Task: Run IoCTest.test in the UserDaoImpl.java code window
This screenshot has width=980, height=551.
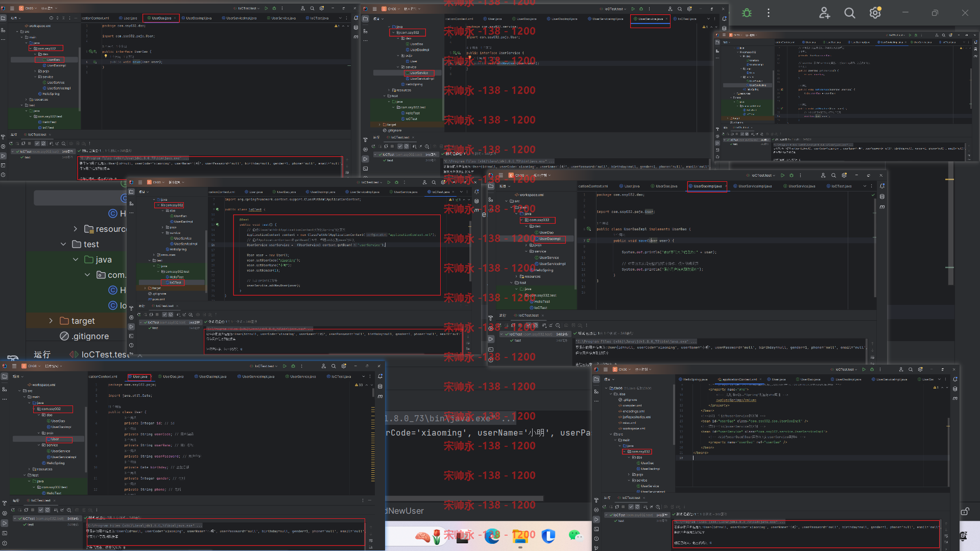Action: pyautogui.click(x=782, y=175)
